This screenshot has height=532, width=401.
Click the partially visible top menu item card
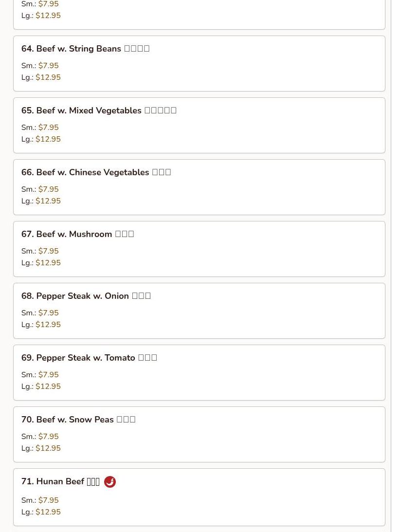click(199, 15)
